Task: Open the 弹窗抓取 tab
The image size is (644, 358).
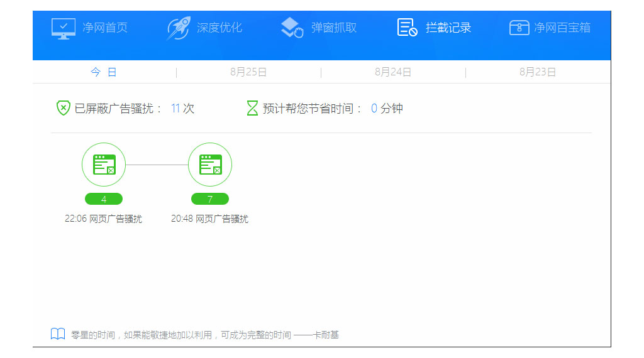Action: point(334,28)
